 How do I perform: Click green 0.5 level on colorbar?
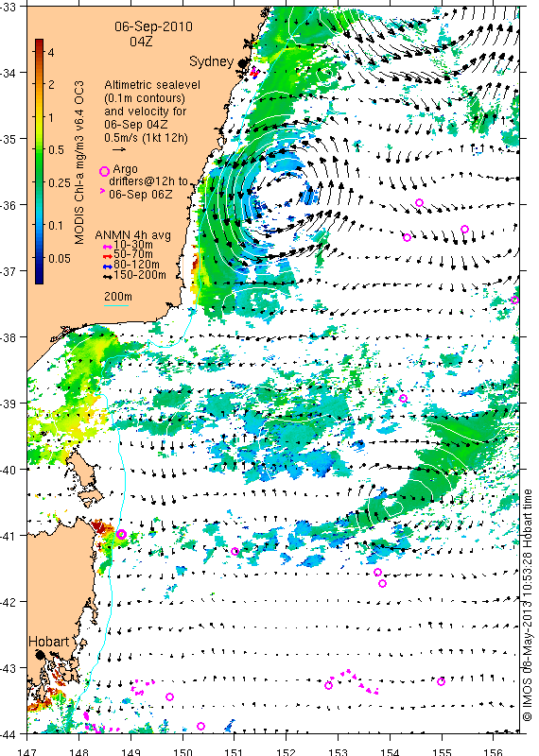click(x=39, y=150)
